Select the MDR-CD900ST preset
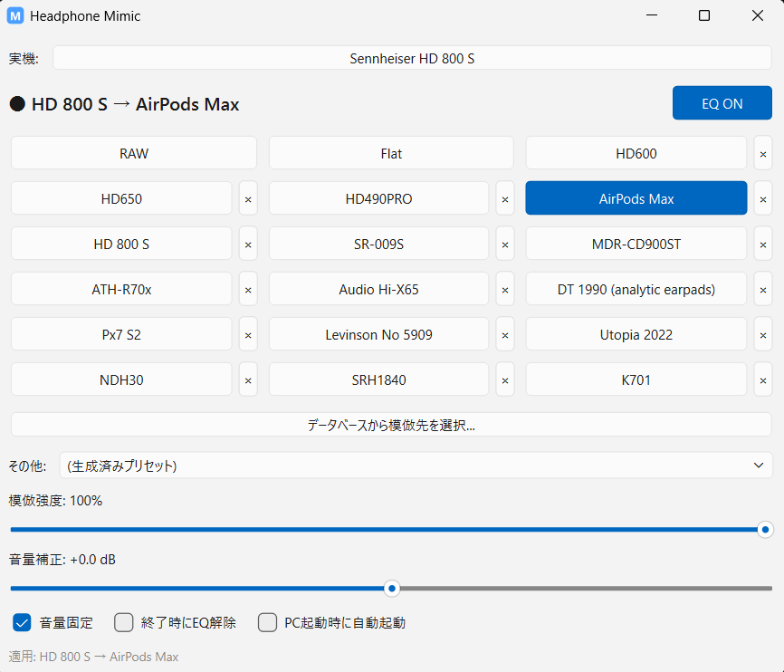This screenshot has height=672, width=784. click(x=636, y=244)
